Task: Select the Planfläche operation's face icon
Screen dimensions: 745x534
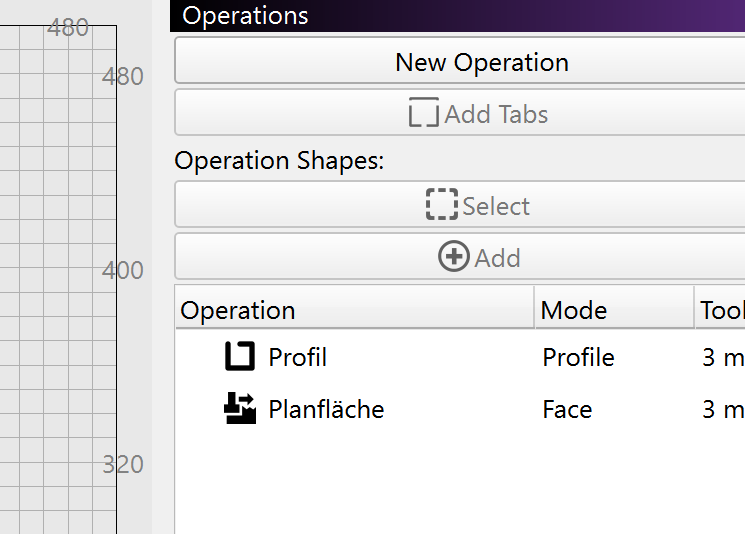Action: point(240,409)
